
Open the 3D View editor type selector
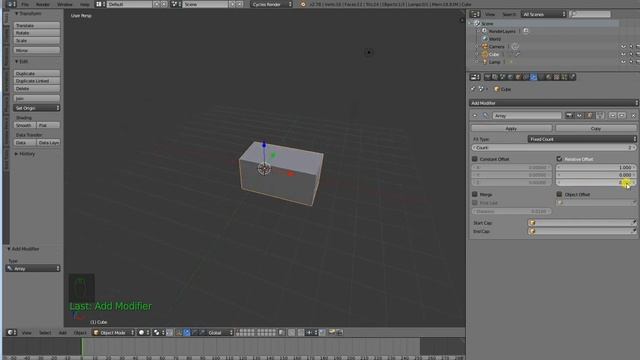pos(12,332)
